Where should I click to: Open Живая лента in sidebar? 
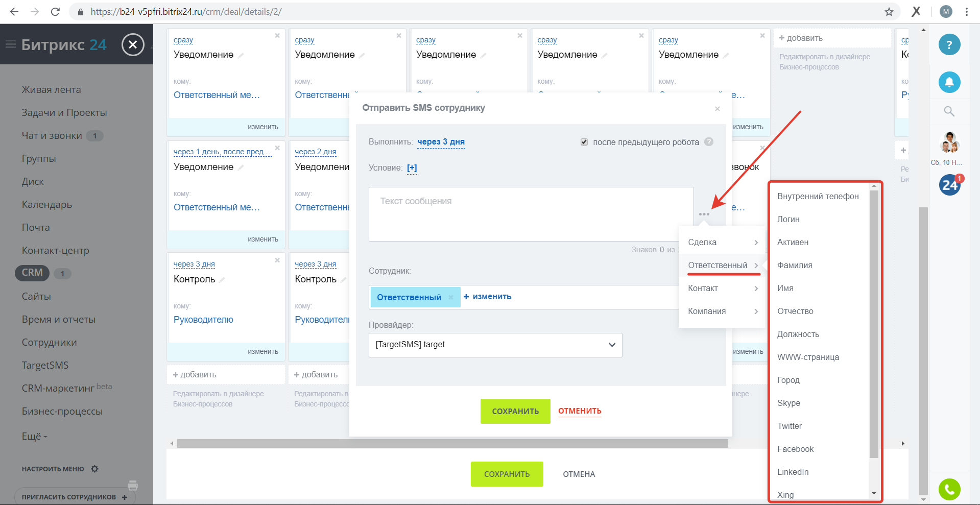pos(51,89)
